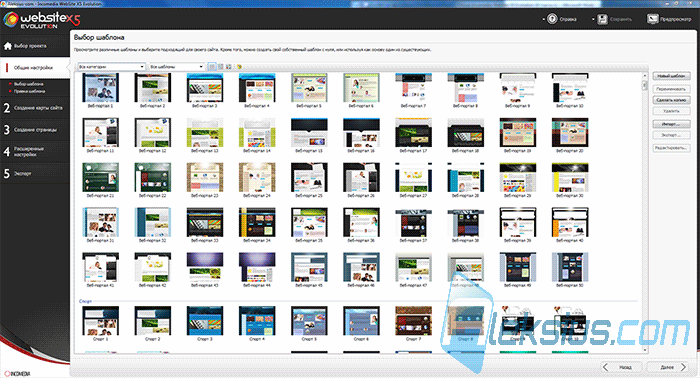Select template Веб-портал 9 thumbnail
The width and height of the screenshot is (700, 378).
pyautogui.click(x=518, y=88)
